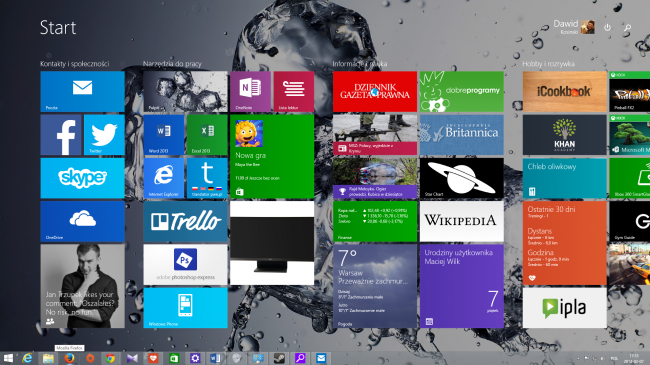Viewport: 650px width, 365px height.
Task: Open File Explorer from the taskbar
Action: [48, 358]
